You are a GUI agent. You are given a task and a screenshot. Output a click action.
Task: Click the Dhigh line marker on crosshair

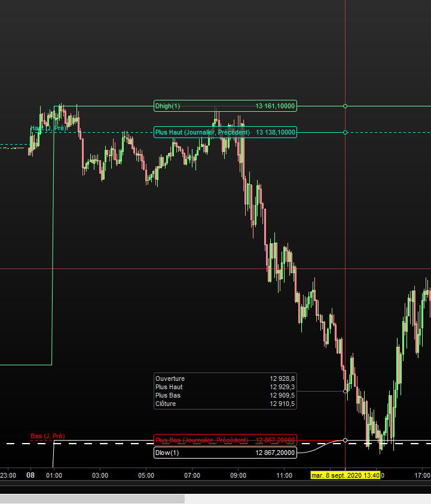(x=345, y=106)
